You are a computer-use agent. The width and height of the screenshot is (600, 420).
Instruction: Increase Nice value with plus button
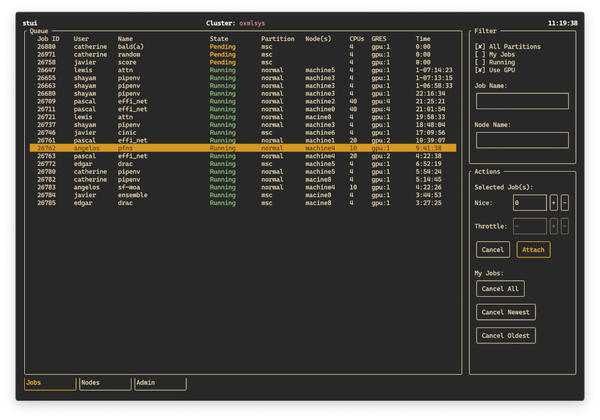(553, 202)
